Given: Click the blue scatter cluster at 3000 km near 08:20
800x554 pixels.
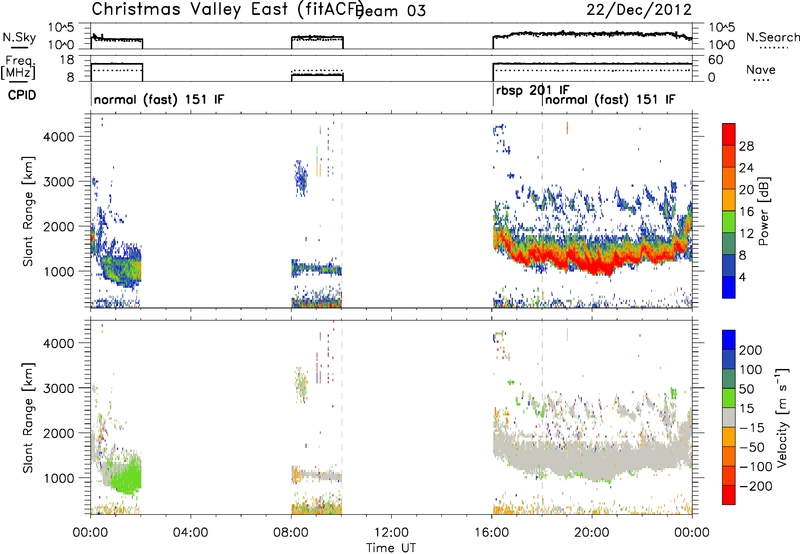Looking at the screenshot, I should [x=301, y=179].
